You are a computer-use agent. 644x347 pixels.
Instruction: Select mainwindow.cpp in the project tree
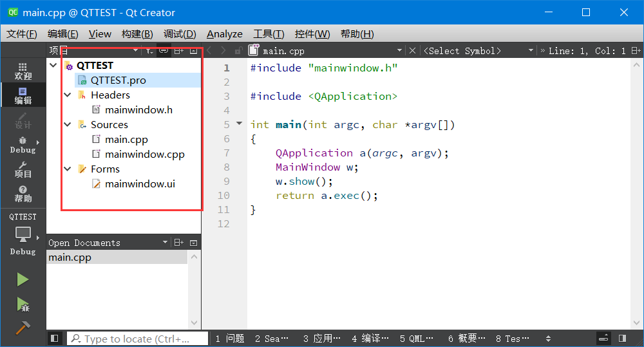[x=144, y=154]
